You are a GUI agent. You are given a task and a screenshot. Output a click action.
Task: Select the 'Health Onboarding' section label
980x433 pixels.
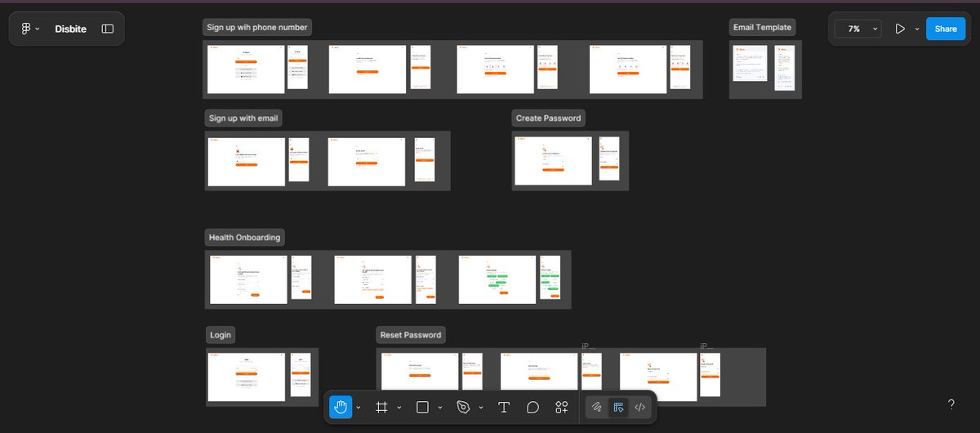[244, 237]
